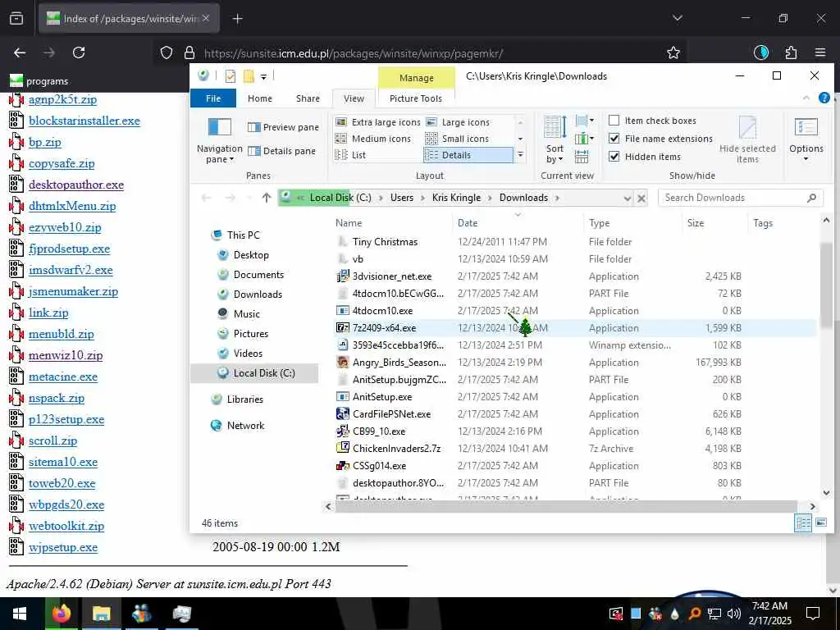The width and height of the screenshot is (840, 630).
Task: Open the Firefox extensions puzzle icon
Action: [x=791, y=52]
